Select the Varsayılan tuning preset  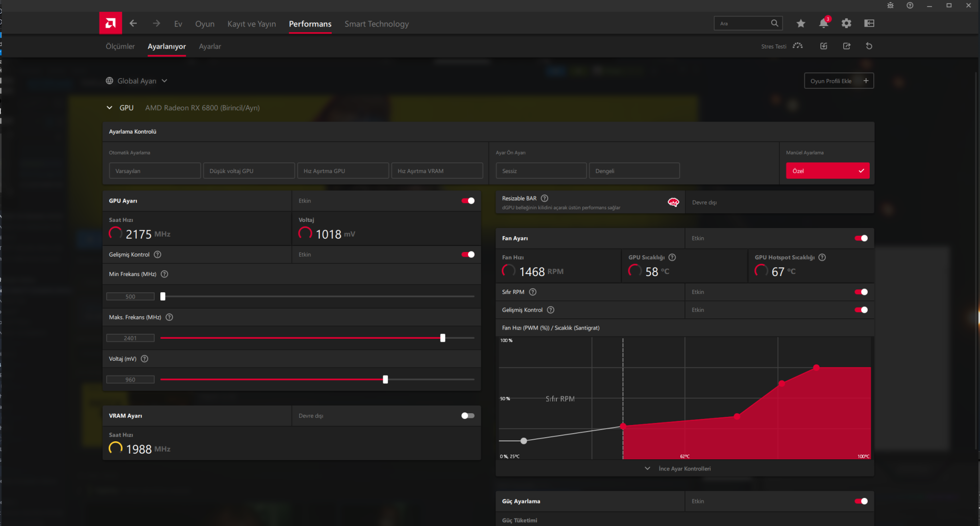click(x=155, y=171)
